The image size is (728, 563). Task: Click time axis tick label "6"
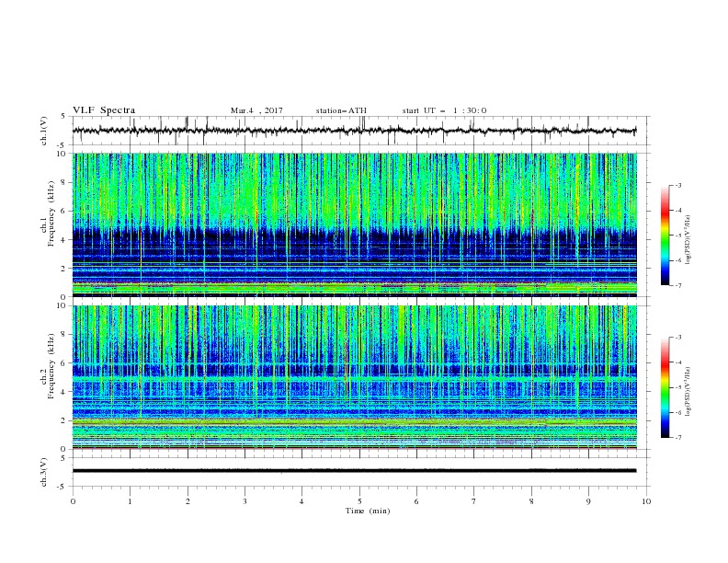[417, 501]
